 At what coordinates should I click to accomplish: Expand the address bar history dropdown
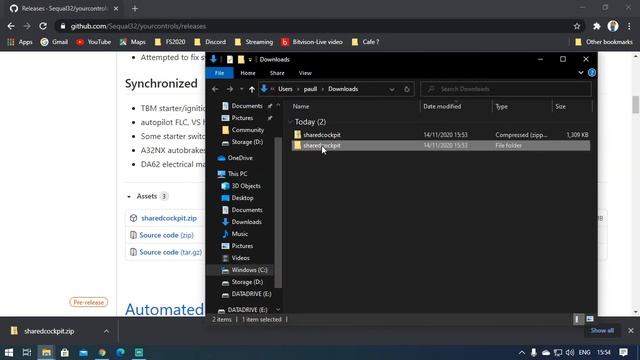[x=392, y=89]
